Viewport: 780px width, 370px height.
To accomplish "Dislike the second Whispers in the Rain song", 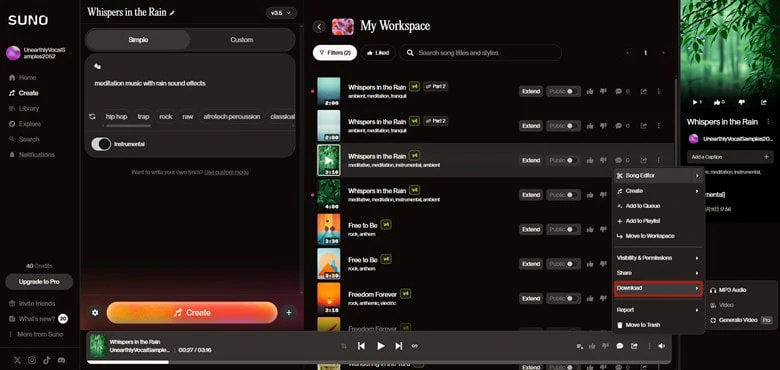I will pos(603,126).
